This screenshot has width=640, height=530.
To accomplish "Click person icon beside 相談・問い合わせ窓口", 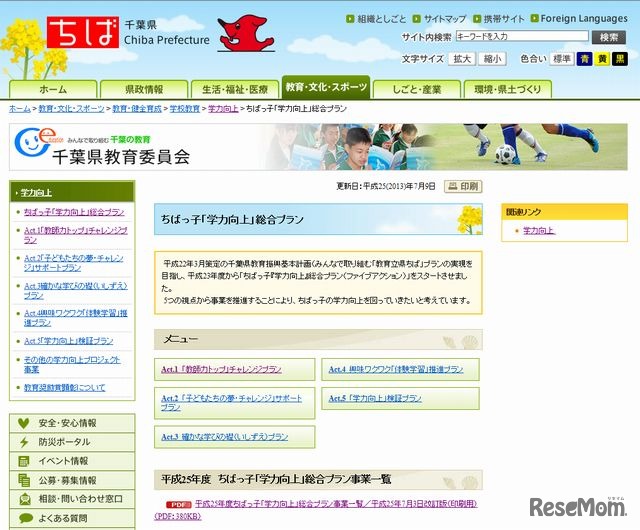I will click(x=25, y=499).
